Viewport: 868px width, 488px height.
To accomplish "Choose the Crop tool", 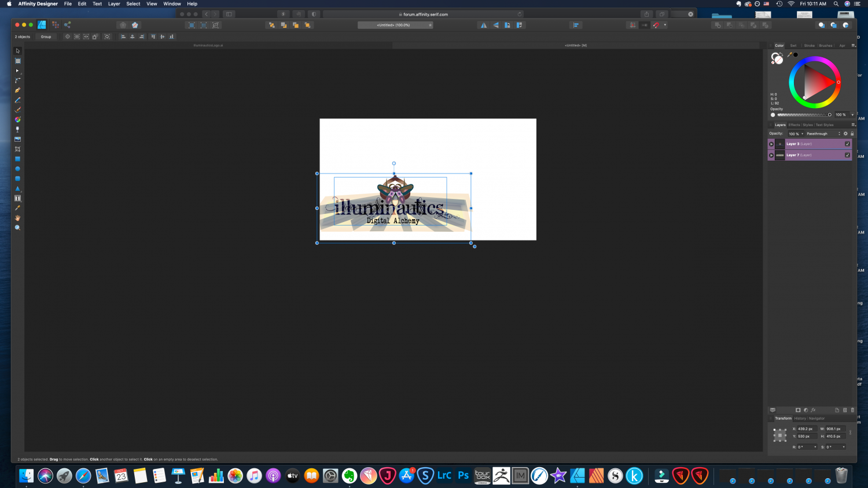I will tap(17, 149).
